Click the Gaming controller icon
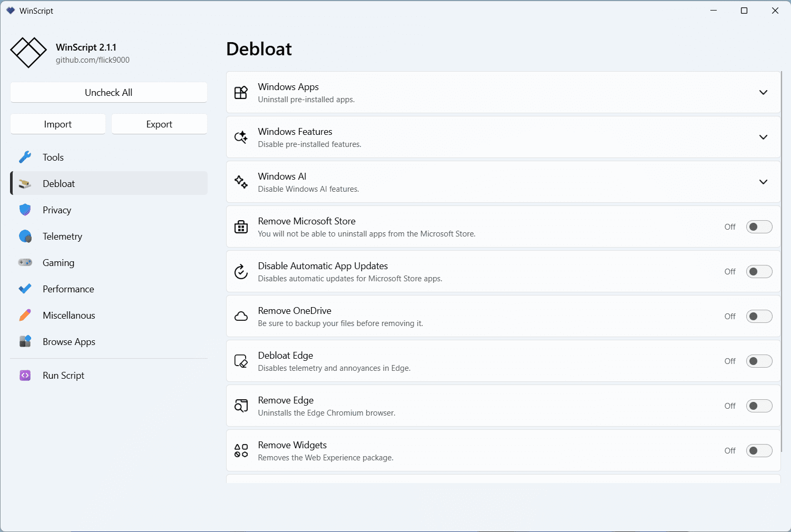 (x=25, y=262)
